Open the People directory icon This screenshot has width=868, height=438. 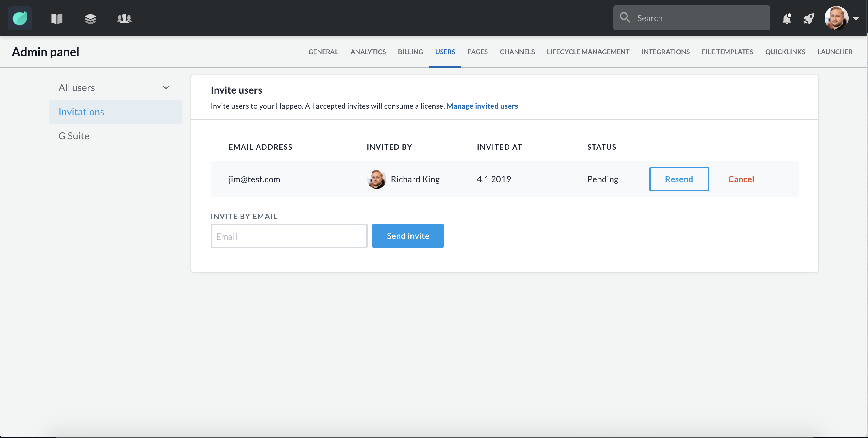tap(124, 18)
